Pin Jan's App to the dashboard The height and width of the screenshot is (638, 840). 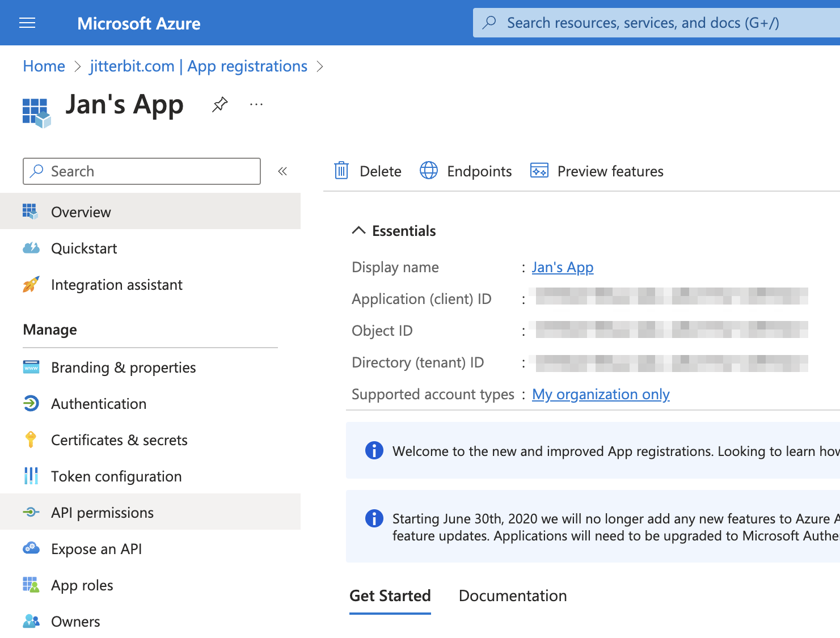pyautogui.click(x=219, y=104)
